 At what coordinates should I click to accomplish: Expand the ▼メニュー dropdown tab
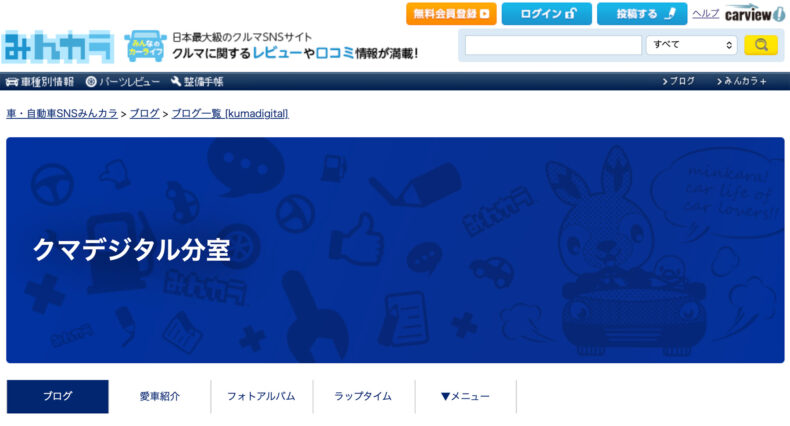click(465, 396)
